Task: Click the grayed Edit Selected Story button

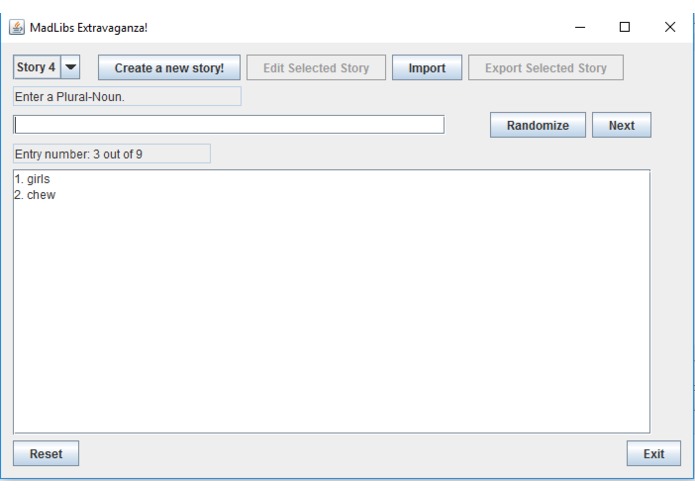Action: pyautogui.click(x=316, y=68)
